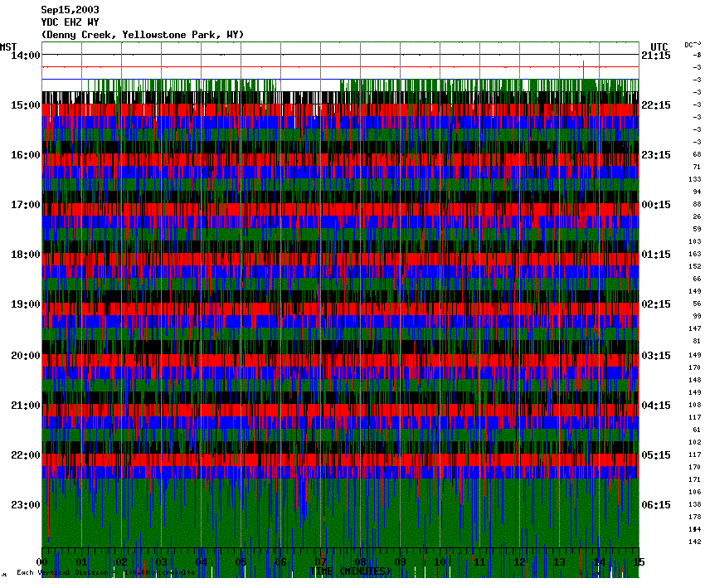Select the MST axis header
The image size is (705, 588).
9,46
